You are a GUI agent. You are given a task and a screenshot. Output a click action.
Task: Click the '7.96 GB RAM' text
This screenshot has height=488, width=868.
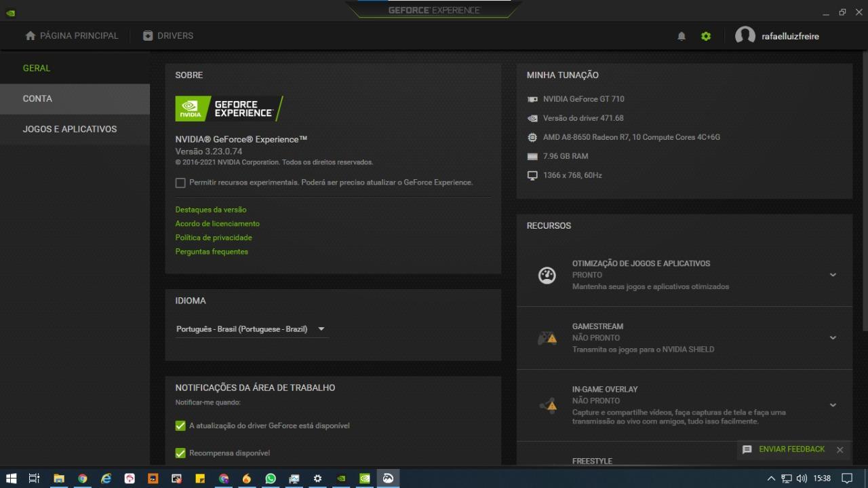tap(566, 156)
